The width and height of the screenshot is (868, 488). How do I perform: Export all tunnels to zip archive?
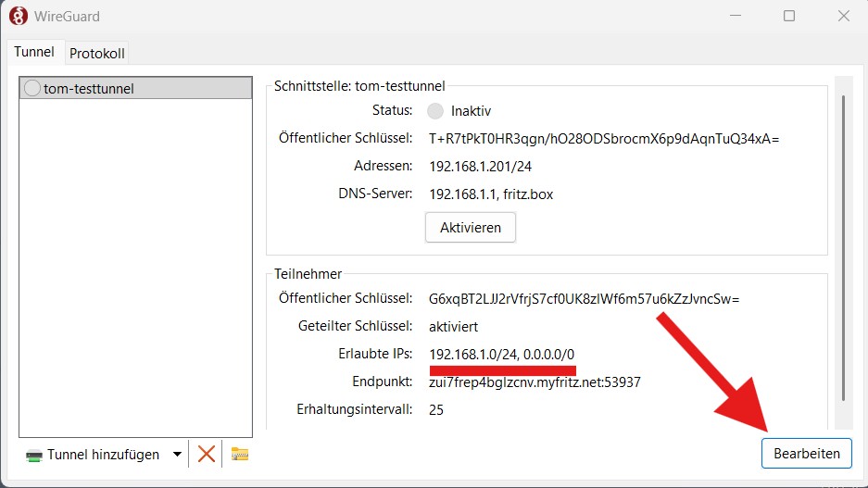pyautogui.click(x=240, y=454)
